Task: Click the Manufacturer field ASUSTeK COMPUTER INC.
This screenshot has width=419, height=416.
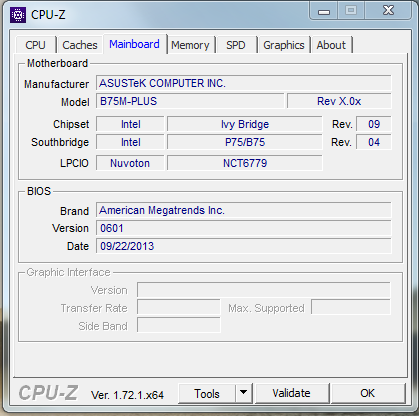Action: pos(244,83)
